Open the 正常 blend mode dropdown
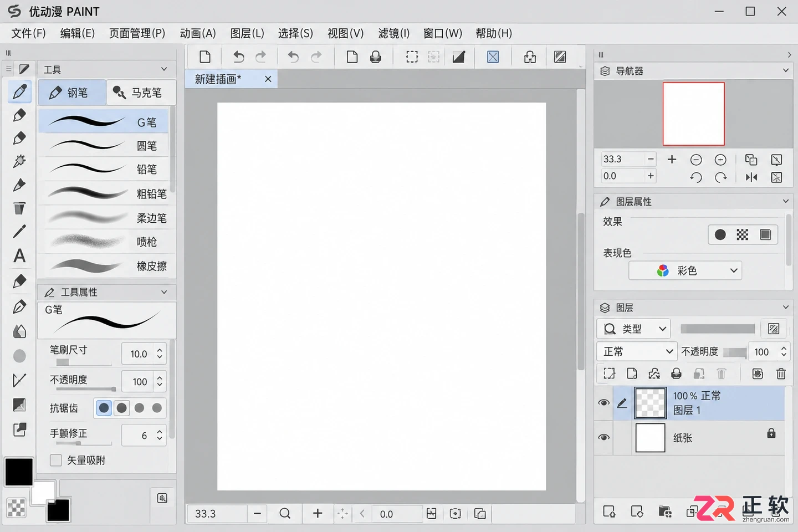The image size is (798, 532). 637,351
